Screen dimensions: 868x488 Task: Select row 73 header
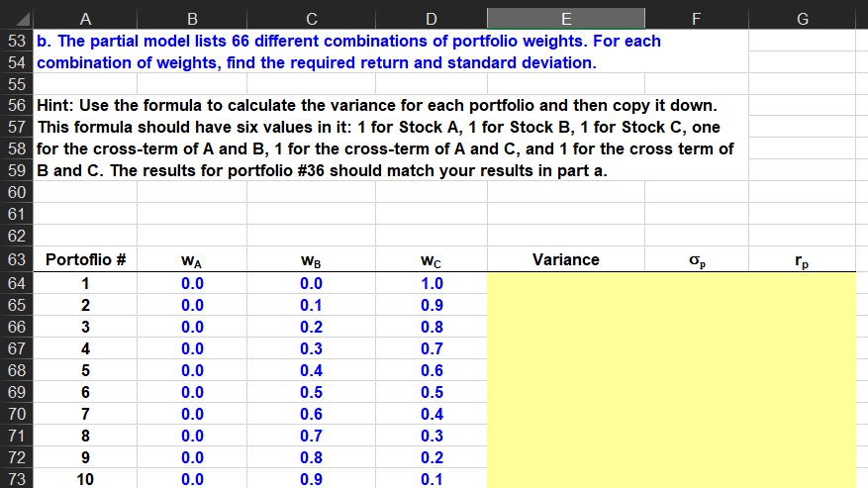pos(17,479)
